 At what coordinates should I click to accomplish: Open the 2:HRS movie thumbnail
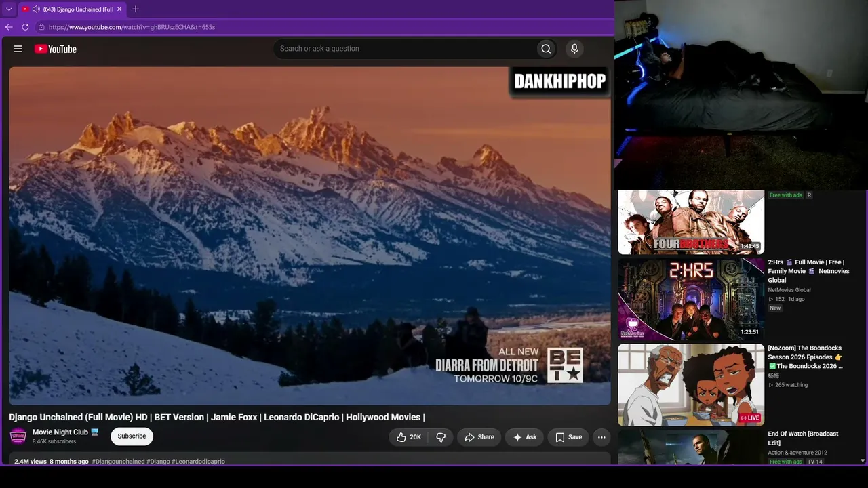point(691,299)
